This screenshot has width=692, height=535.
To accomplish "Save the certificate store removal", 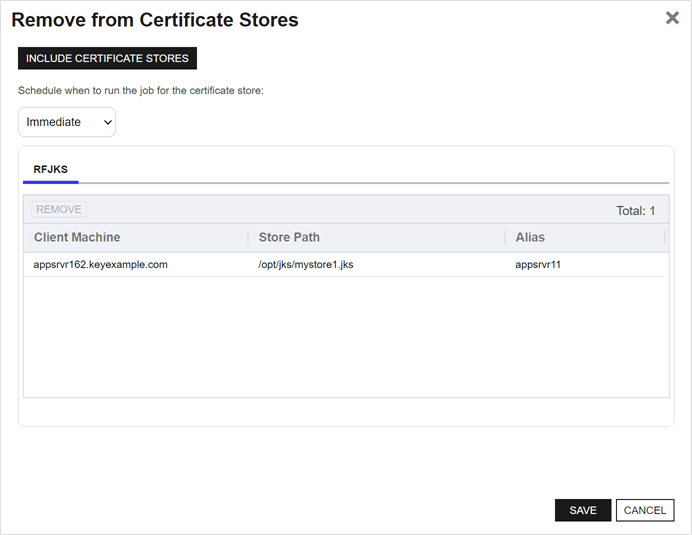I will pyautogui.click(x=583, y=510).
